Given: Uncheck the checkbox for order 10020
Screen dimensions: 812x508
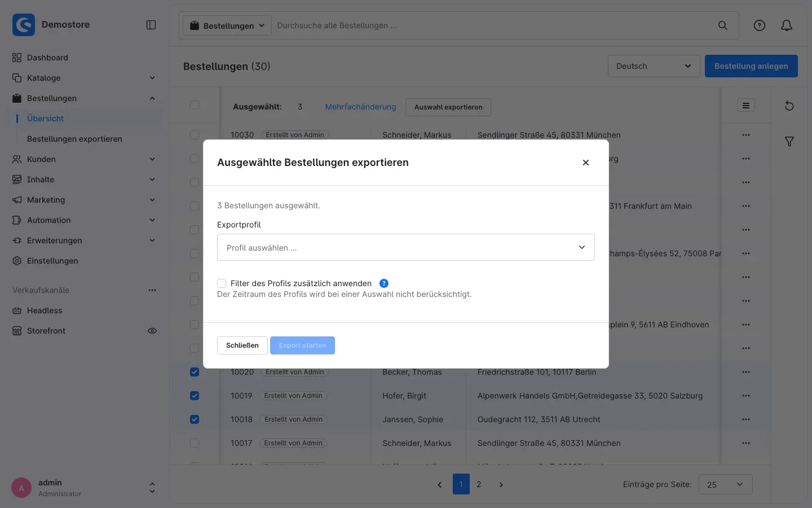Looking at the screenshot, I should point(195,372).
